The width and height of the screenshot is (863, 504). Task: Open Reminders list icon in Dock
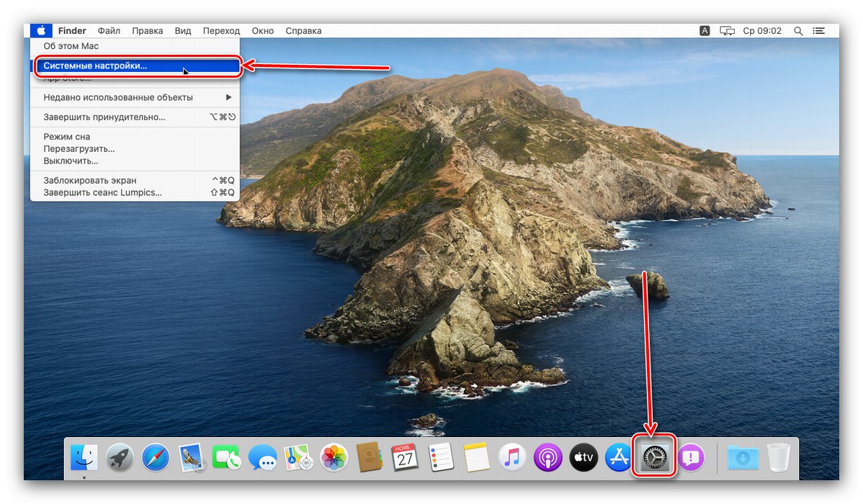441,457
